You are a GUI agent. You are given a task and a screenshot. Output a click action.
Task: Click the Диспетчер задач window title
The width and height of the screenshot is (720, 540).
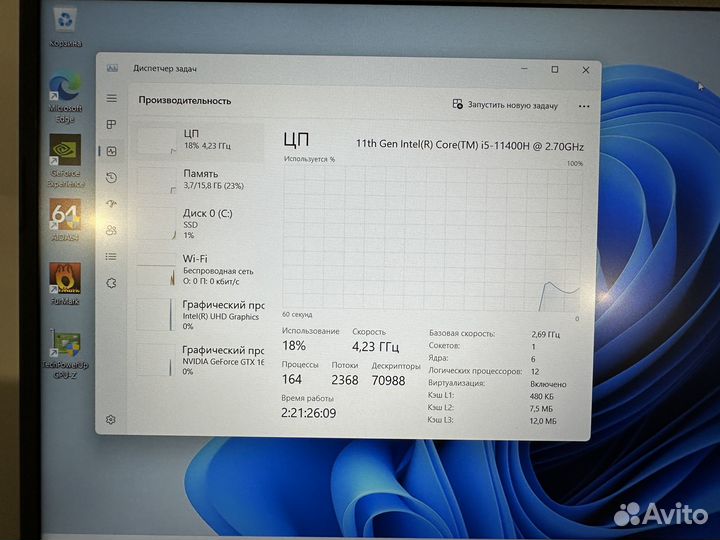[x=164, y=68]
